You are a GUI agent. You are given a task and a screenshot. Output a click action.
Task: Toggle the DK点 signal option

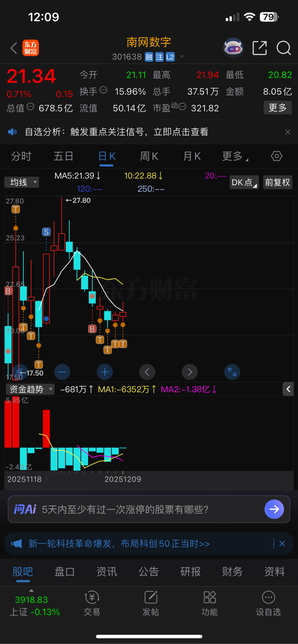[x=244, y=183]
